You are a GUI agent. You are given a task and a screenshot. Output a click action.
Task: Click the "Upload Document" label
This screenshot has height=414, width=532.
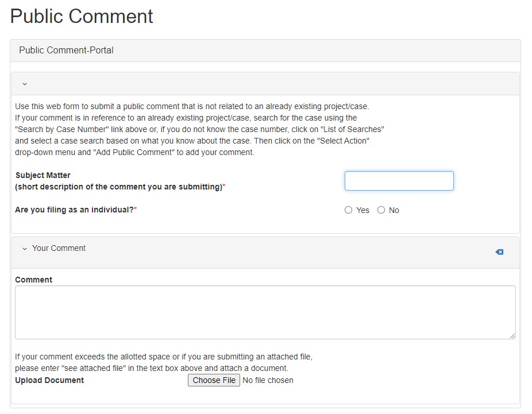[x=49, y=380]
